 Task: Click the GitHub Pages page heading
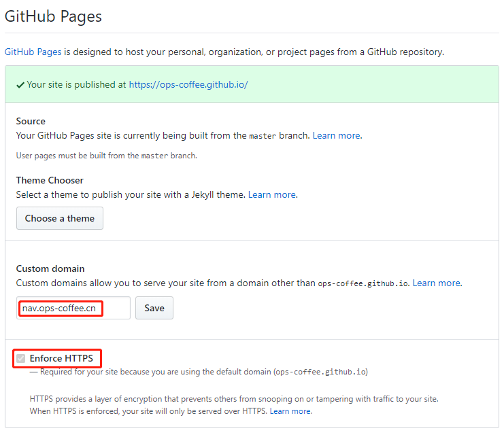53,16
